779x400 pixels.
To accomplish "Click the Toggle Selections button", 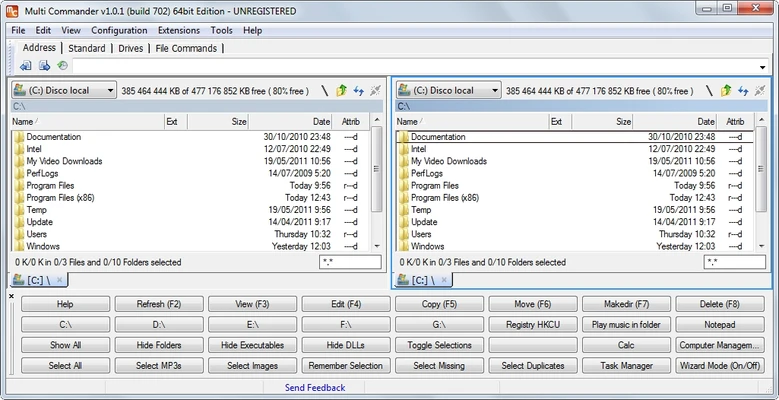I will click(439, 345).
